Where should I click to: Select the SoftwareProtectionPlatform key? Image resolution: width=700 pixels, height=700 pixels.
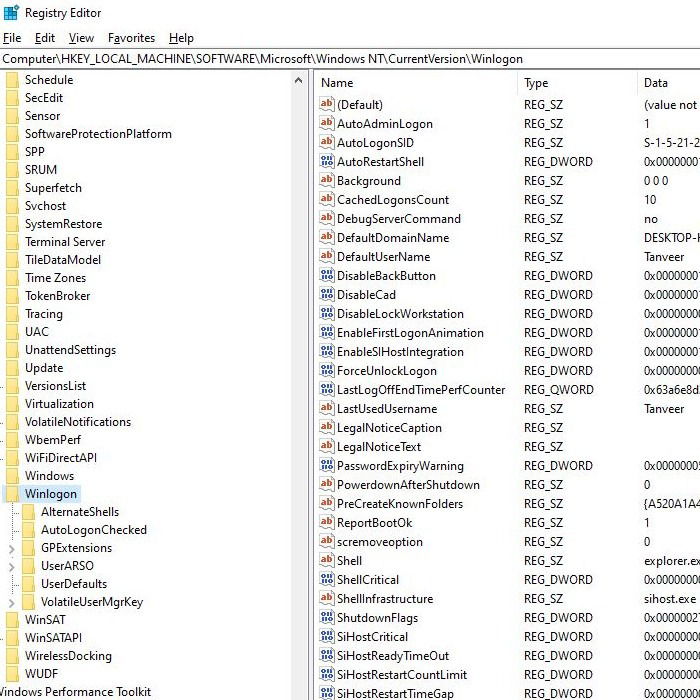point(98,134)
